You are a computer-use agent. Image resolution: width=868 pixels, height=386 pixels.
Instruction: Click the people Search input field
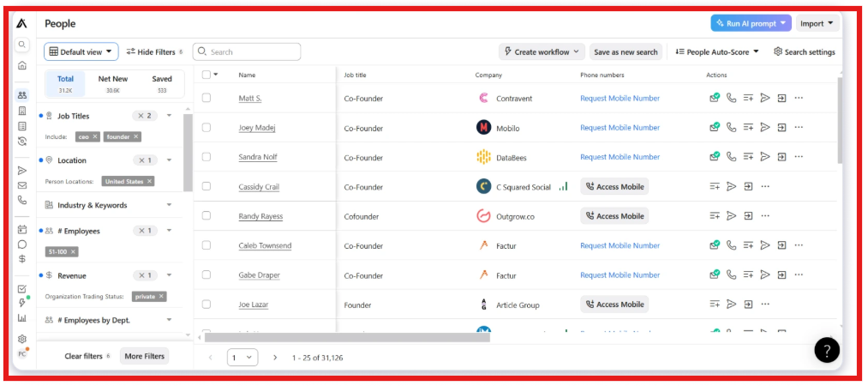246,51
